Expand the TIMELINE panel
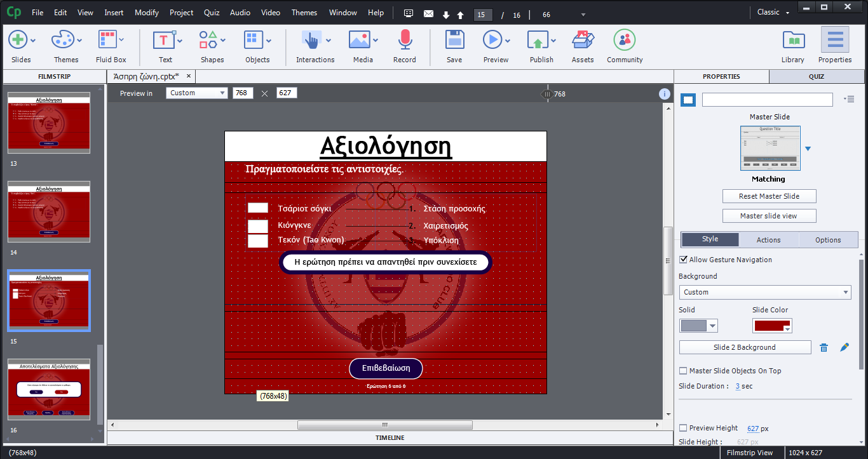 coord(390,437)
